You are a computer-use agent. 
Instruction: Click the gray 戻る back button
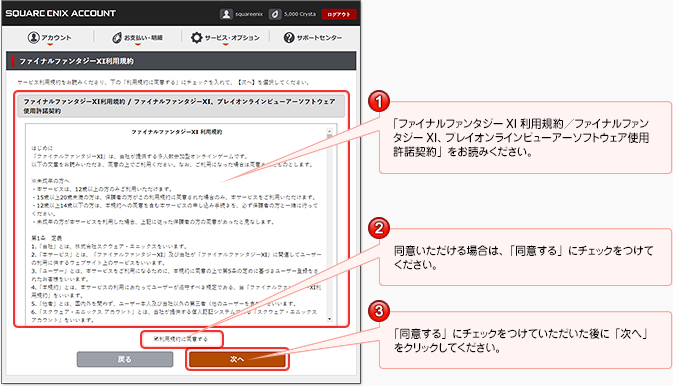125,359
